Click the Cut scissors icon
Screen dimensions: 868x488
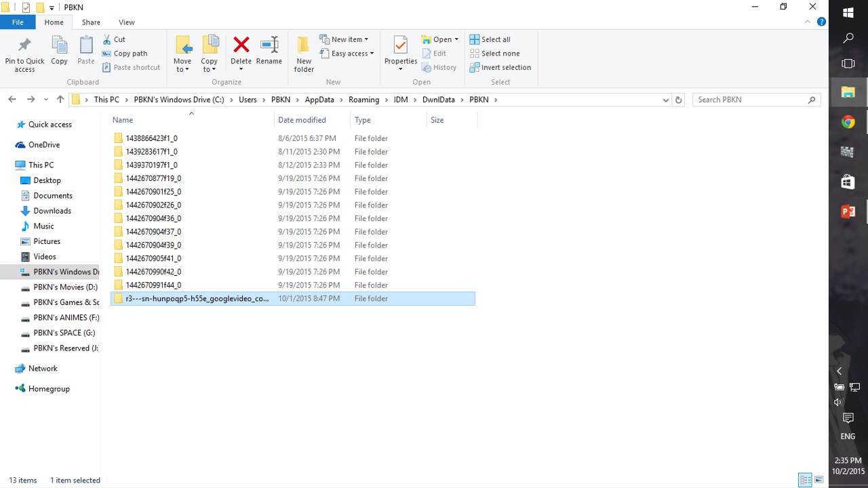pos(107,39)
